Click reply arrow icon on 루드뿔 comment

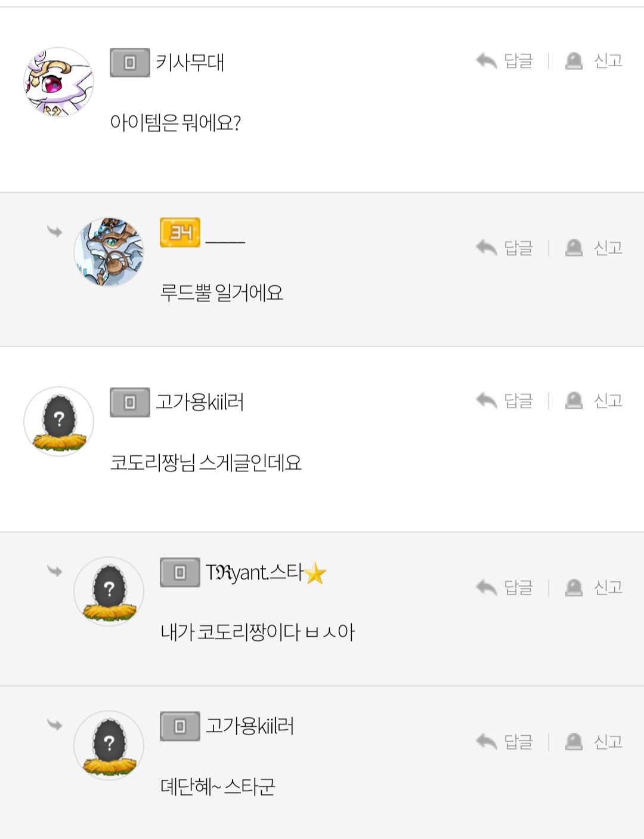[487, 248]
